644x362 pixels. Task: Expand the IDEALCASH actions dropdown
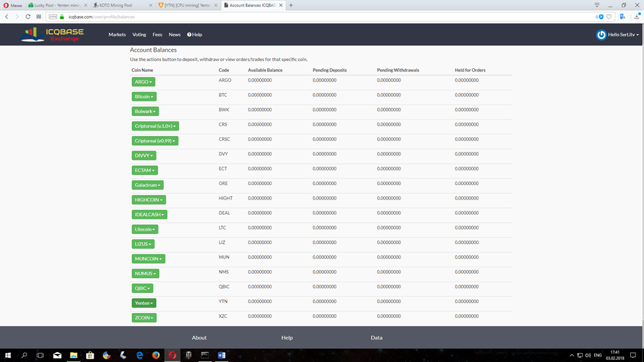(149, 215)
